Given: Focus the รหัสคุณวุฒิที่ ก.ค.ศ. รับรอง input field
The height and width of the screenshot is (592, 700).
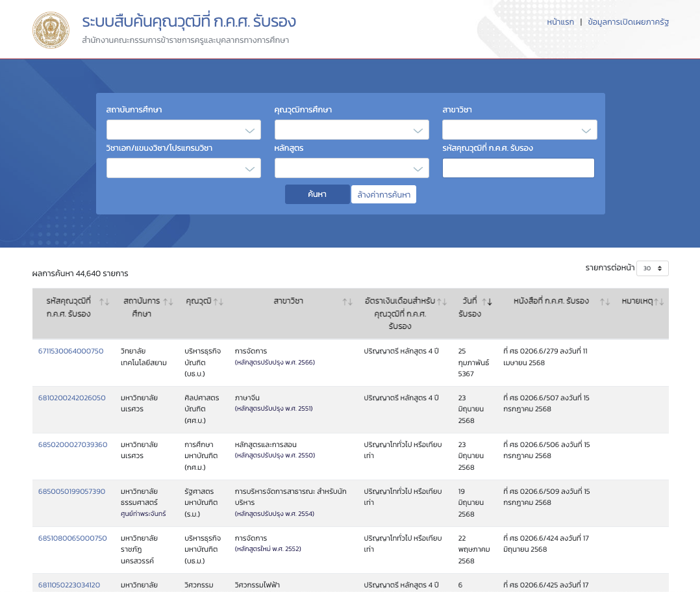Looking at the screenshot, I should coord(518,168).
